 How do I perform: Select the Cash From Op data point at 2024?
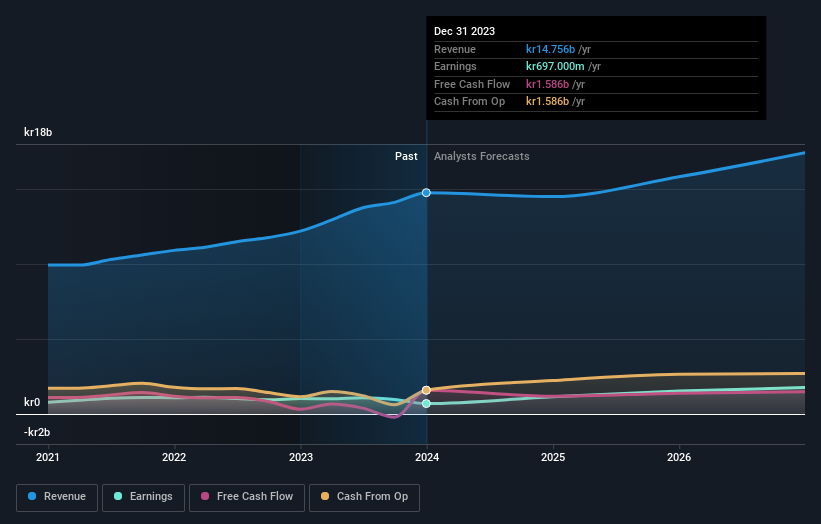[x=426, y=390]
